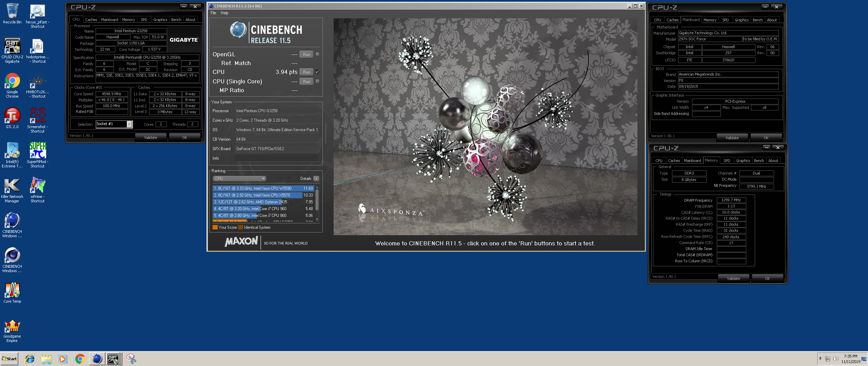Open Snipping Tool icon in taskbar
This screenshot has width=868, height=366.
click(131, 359)
